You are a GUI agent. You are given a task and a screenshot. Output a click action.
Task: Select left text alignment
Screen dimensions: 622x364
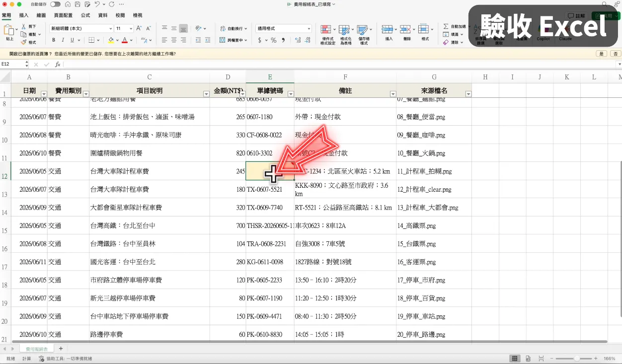point(164,40)
